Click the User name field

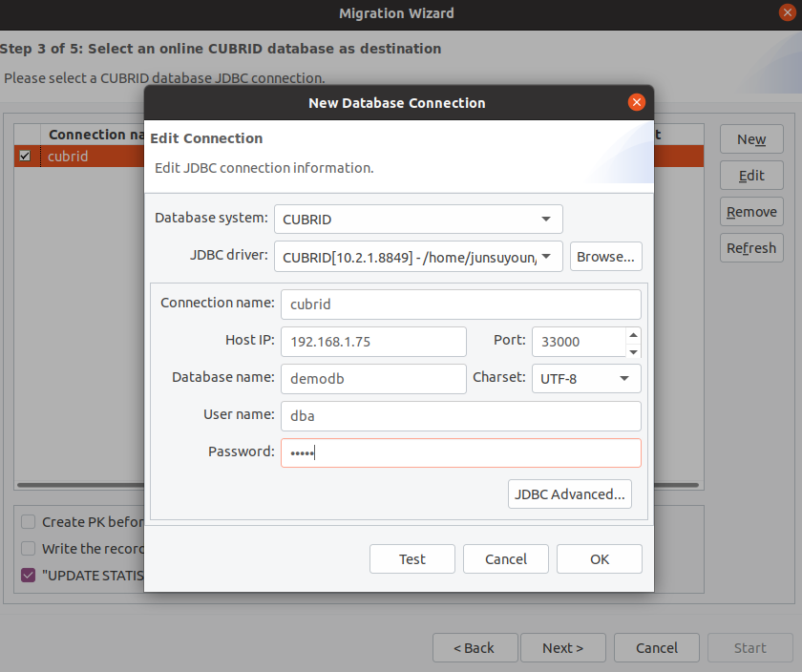click(x=460, y=415)
